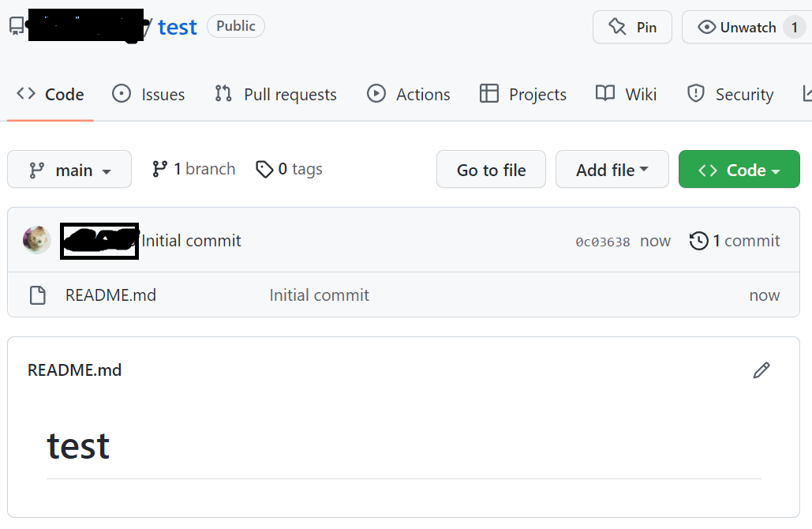The height and width of the screenshot is (529, 812).
Task: Open the test repository link
Action: (177, 27)
